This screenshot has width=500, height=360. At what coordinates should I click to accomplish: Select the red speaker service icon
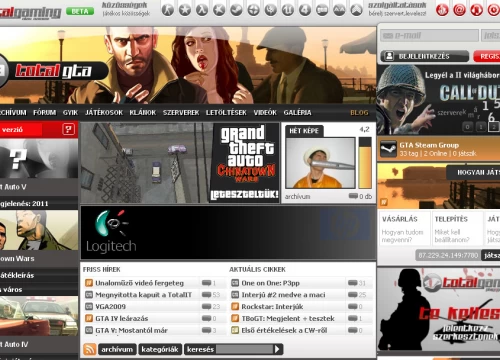[476, 10]
